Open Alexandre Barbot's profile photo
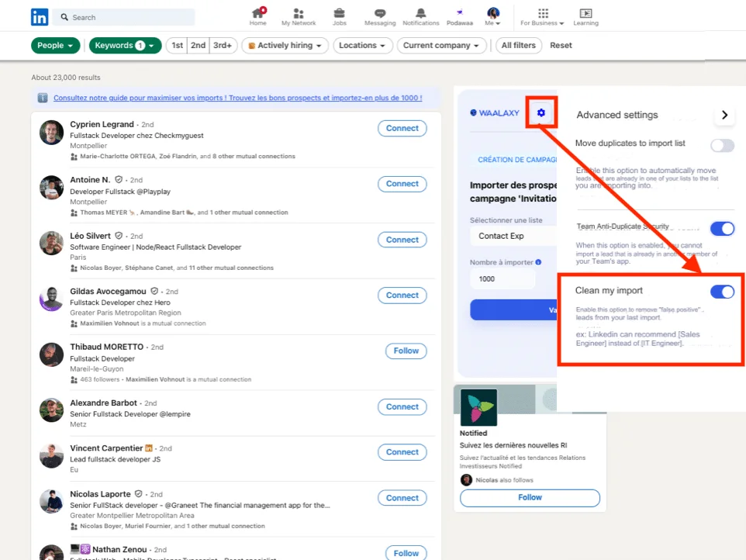This screenshot has height=560, width=746. pyautogui.click(x=51, y=410)
